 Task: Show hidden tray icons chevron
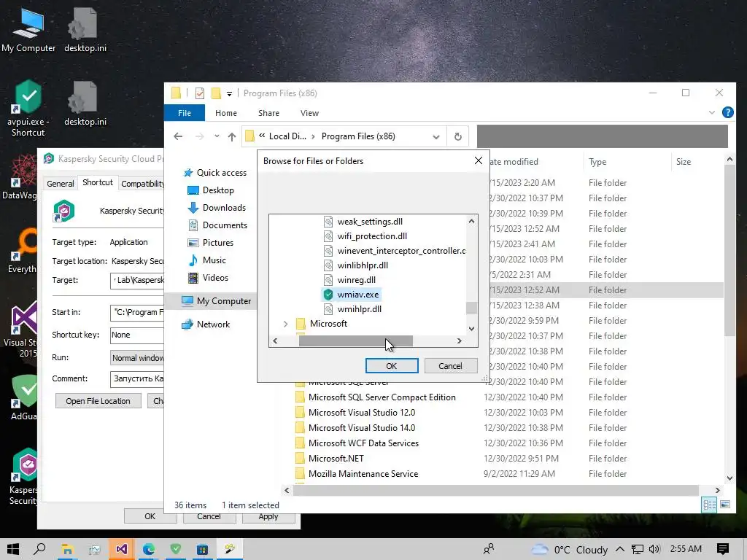620,549
